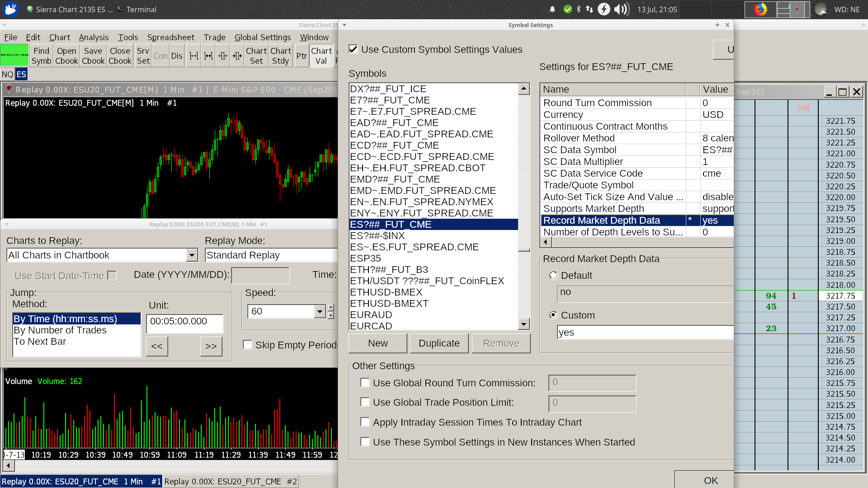Click the green connection status indicator
Image resolution: width=868 pixels, height=488 pixels.
click(14, 56)
